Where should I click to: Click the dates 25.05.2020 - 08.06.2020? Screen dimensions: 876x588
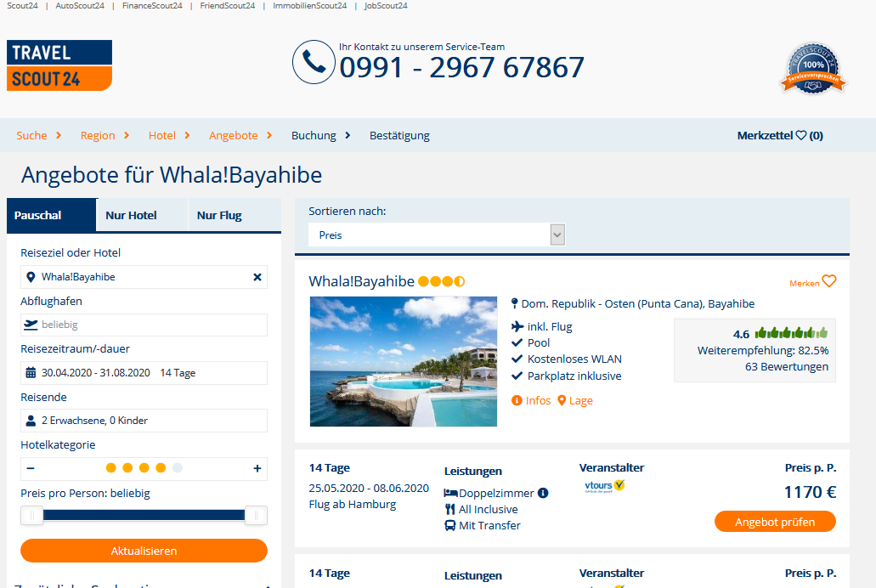click(369, 488)
